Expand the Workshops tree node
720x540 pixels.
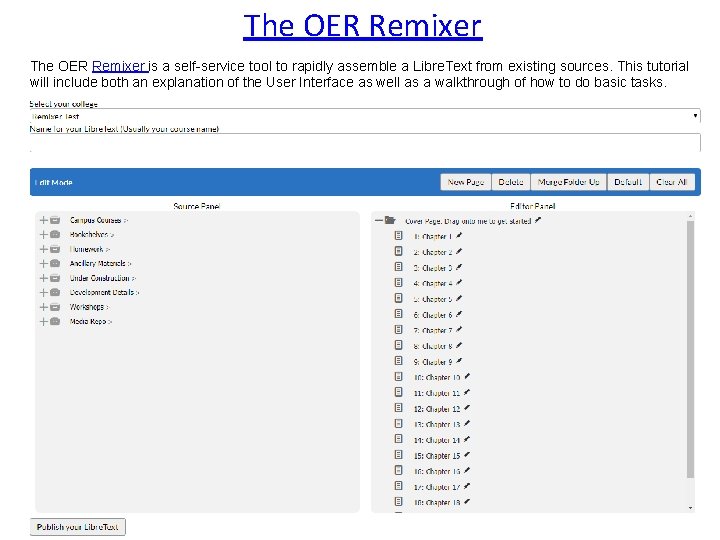click(x=44, y=307)
